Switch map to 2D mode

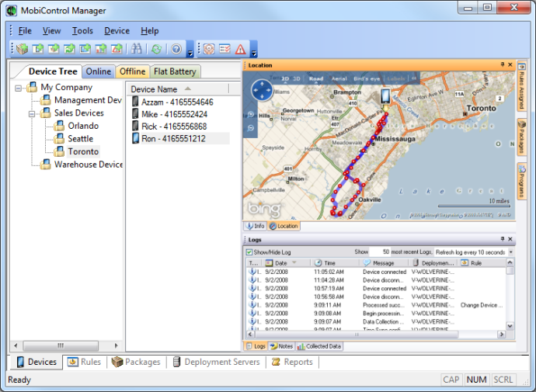click(285, 78)
